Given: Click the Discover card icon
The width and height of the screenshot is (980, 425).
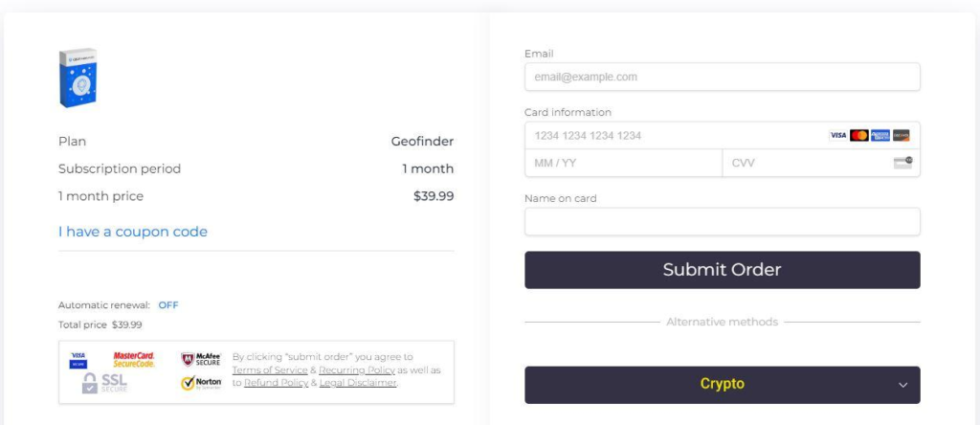Looking at the screenshot, I should pyautogui.click(x=902, y=136).
